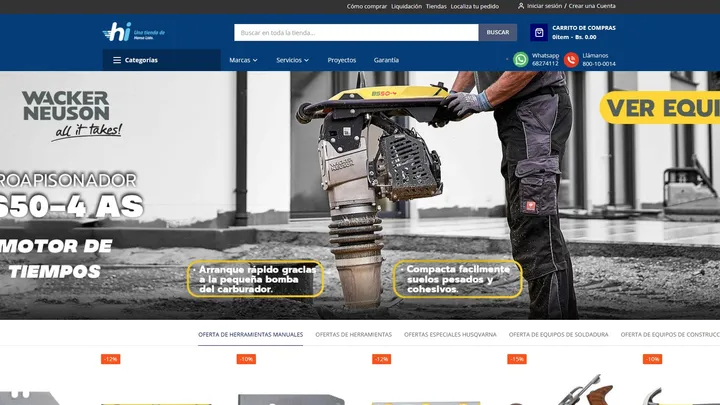Open the Tiendas link
This screenshot has height=405, width=720.
[x=436, y=6]
